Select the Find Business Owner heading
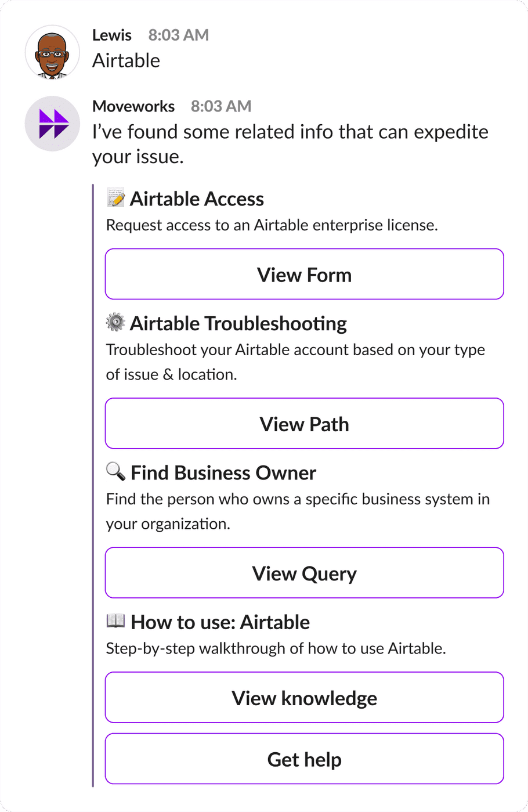The image size is (528, 812). tap(223, 473)
